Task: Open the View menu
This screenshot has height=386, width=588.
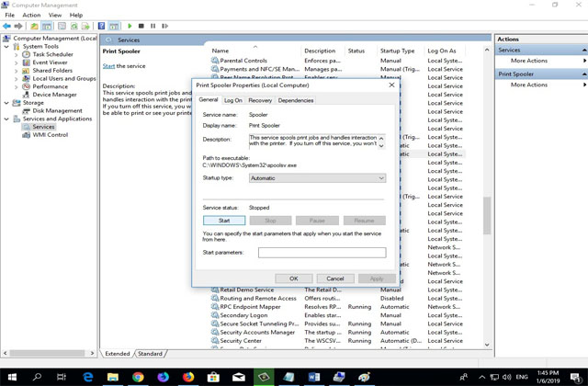Action: (55, 15)
